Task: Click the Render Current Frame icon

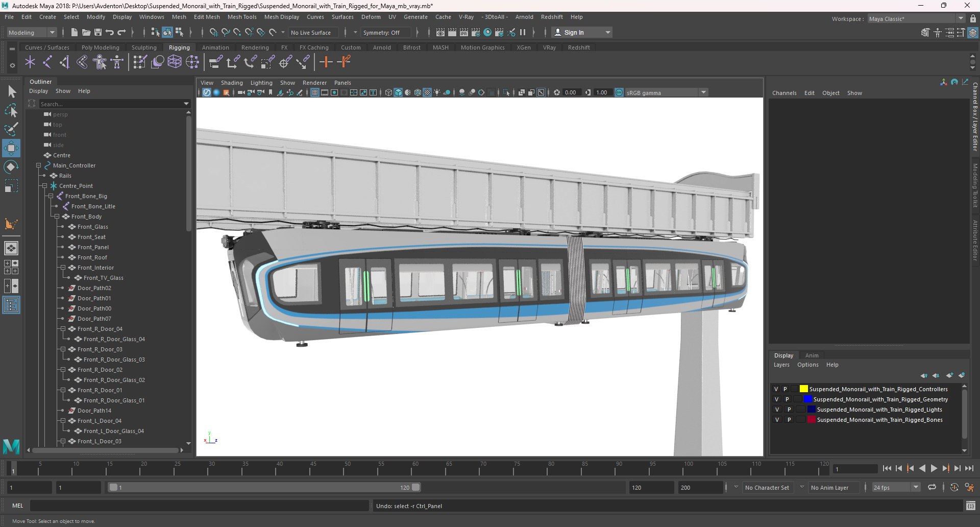Action: [452, 32]
